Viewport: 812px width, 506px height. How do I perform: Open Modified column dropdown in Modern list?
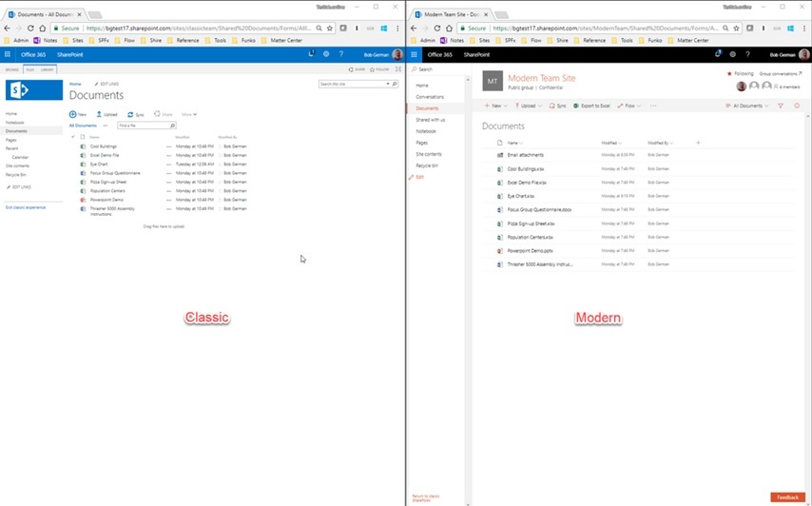pos(611,143)
